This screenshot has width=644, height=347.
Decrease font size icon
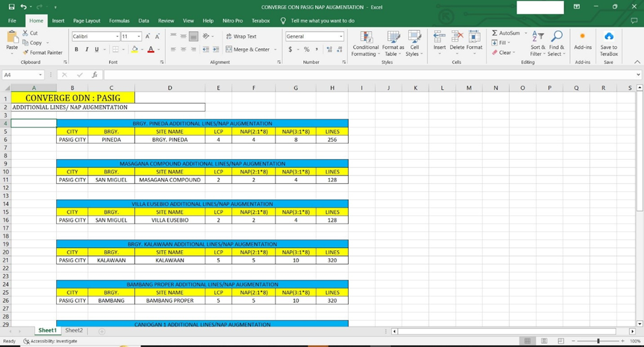(157, 36)
